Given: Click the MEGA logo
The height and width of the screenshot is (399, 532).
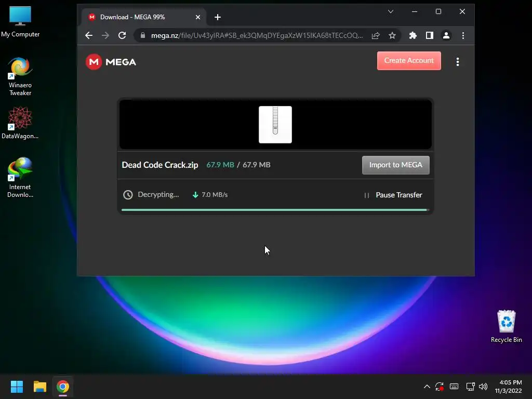Looking at the screenshot, I should pyautogui.click(x=111, y=62).
